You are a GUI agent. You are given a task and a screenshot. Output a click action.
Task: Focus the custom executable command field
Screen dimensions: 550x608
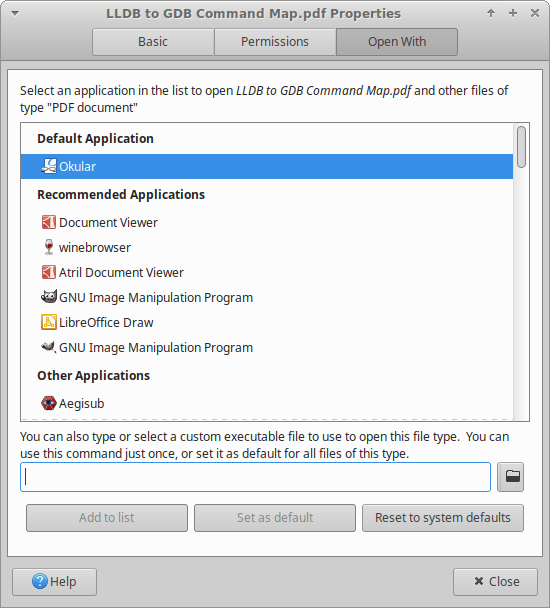(x=255, y=477)
